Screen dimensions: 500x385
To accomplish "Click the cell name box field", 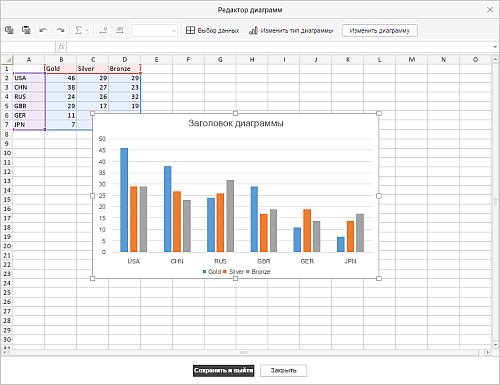I will pyautogui.click(x=28, y=47).
